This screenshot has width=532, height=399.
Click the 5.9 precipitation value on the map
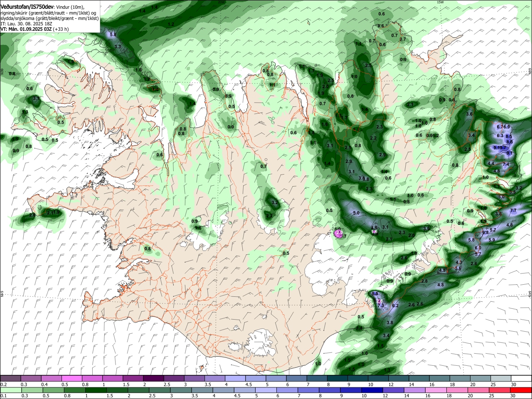(492, 240)
